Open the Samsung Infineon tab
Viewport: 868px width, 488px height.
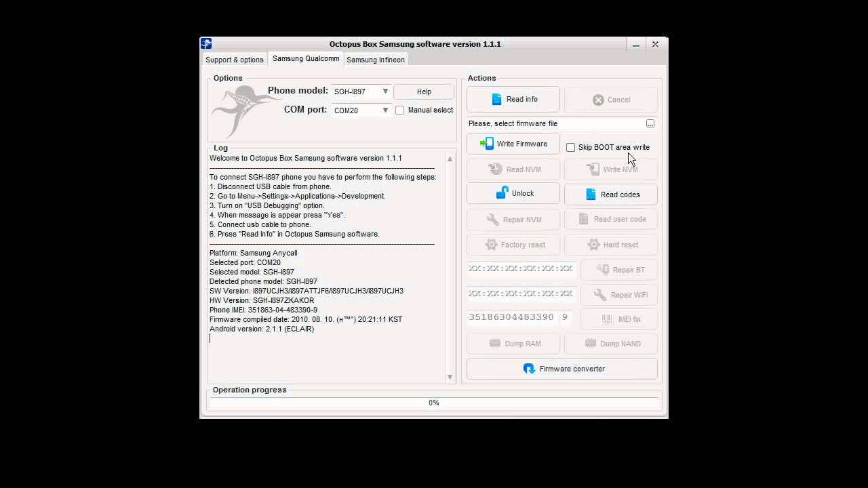376,60
